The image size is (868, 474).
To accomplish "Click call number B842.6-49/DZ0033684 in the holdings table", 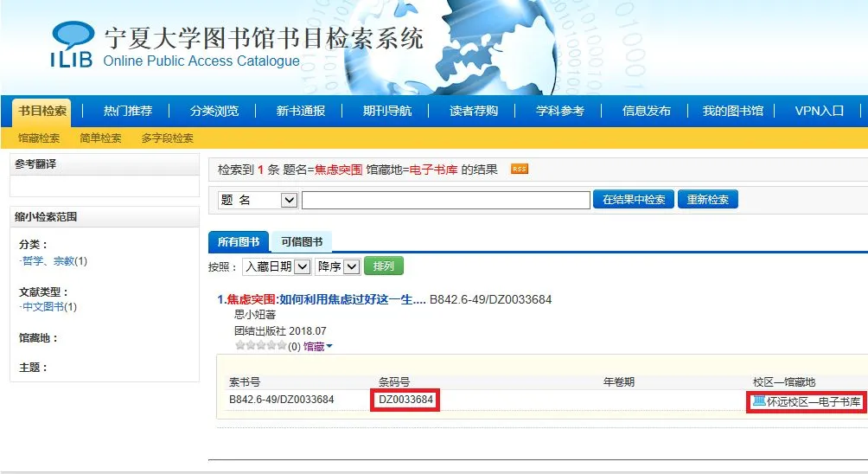I will point(281,400).
